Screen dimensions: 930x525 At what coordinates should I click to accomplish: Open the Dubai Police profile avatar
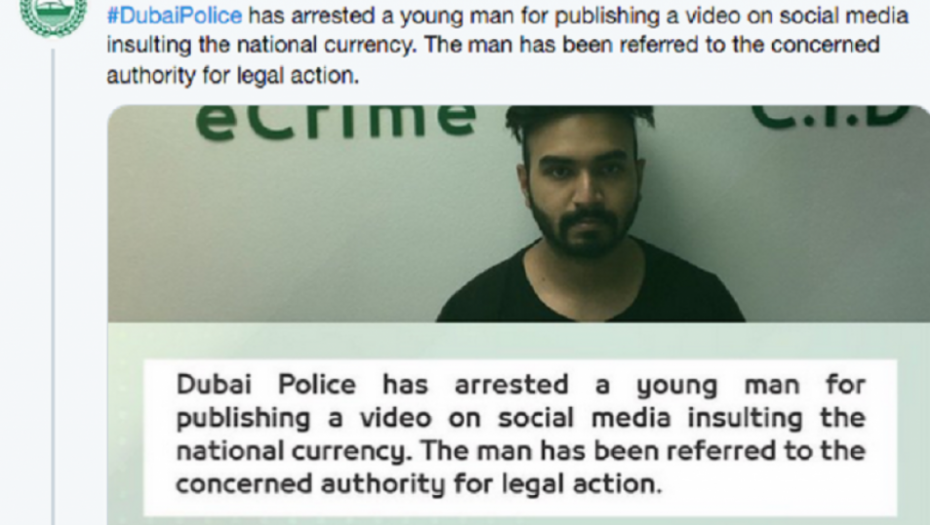53,15
